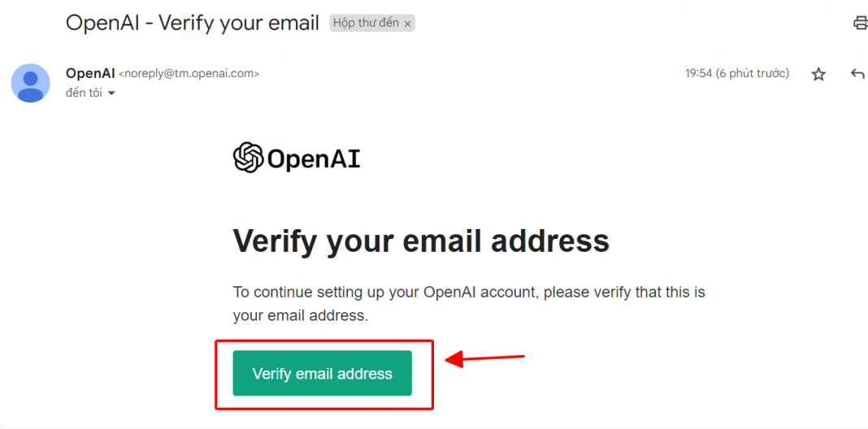Click the email subject "OpenAI - Verify your email"
Viewport: 868px width, 429px height.
point(193,23)
